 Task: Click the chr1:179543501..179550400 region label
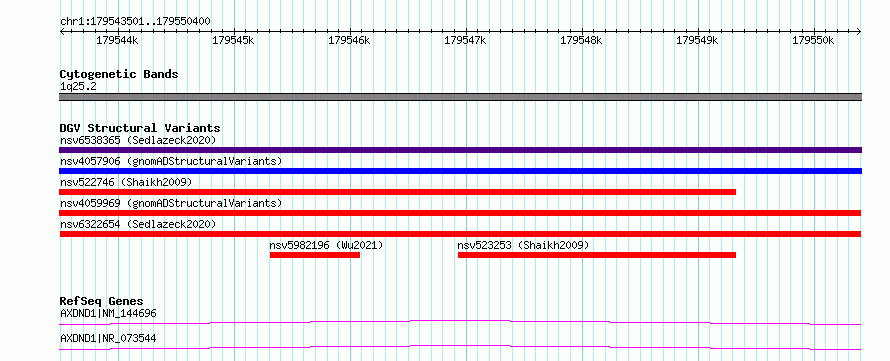click(135, 22)
